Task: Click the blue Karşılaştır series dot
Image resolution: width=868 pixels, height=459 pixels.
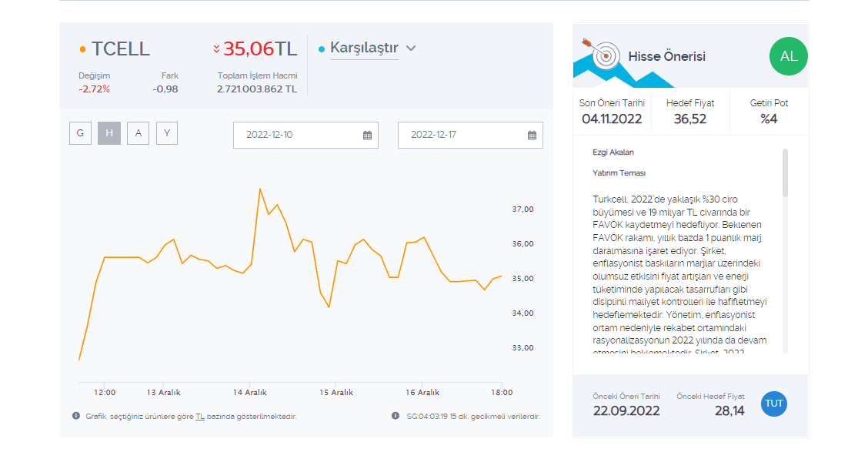Action: (322, 49)
